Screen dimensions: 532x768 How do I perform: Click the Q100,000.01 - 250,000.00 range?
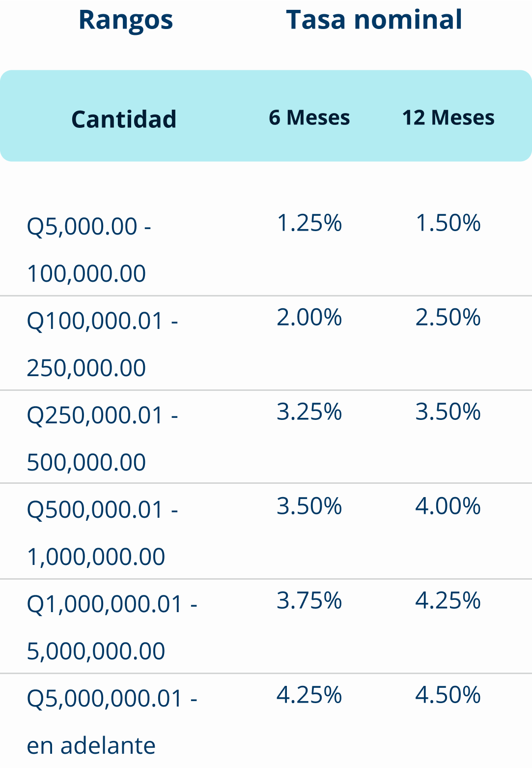pos(102,344)
